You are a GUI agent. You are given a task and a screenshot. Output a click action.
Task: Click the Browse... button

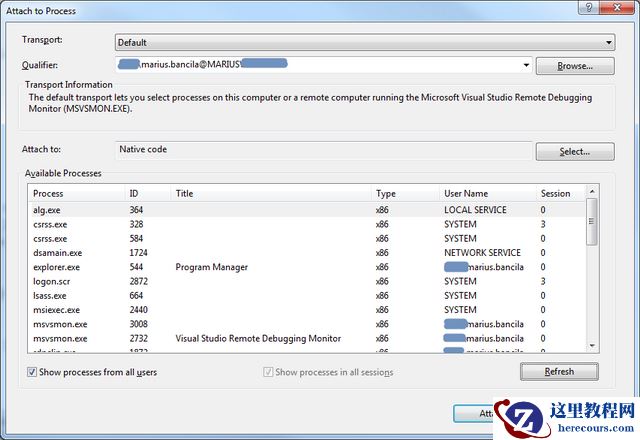pyautogui.click(x=575, y=66)
